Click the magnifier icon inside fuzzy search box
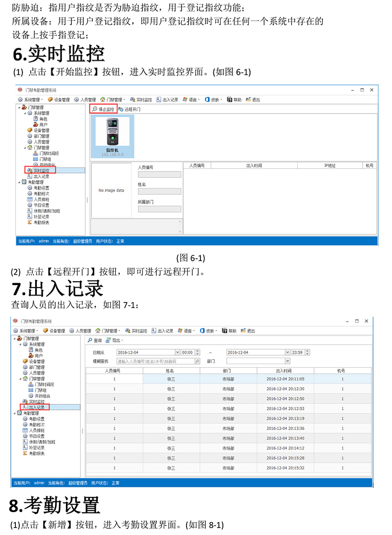The height and width of the screenshot is (535, 392). [x=197, y=361]
